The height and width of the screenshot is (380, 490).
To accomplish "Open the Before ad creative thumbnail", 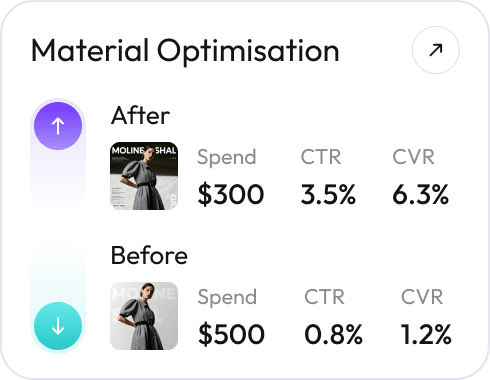I will 144,316.
